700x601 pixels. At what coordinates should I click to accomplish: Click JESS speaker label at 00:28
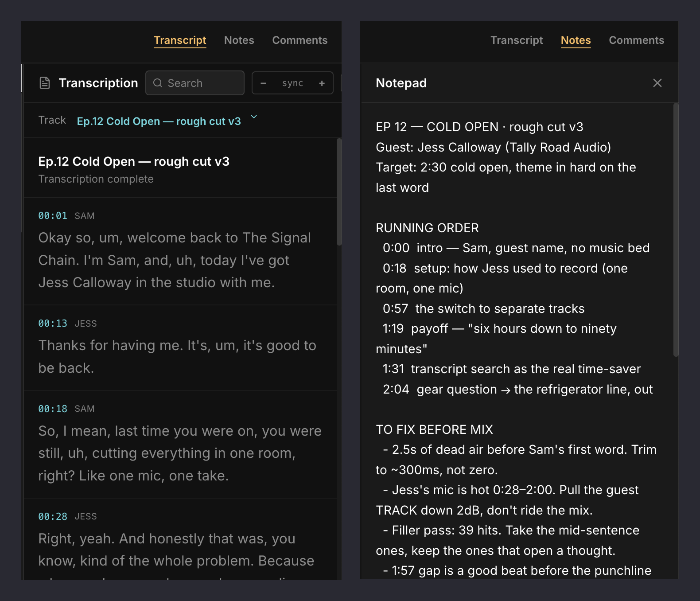coord(86,516)
